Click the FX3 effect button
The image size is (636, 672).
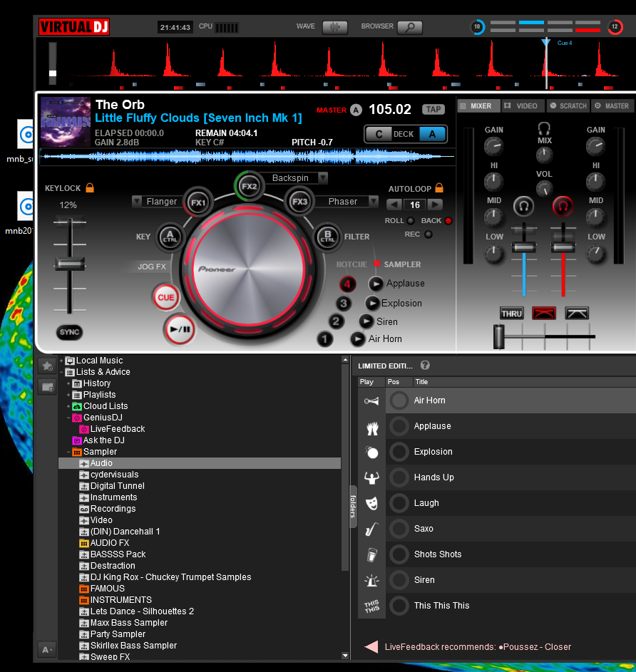click(299, 202)
